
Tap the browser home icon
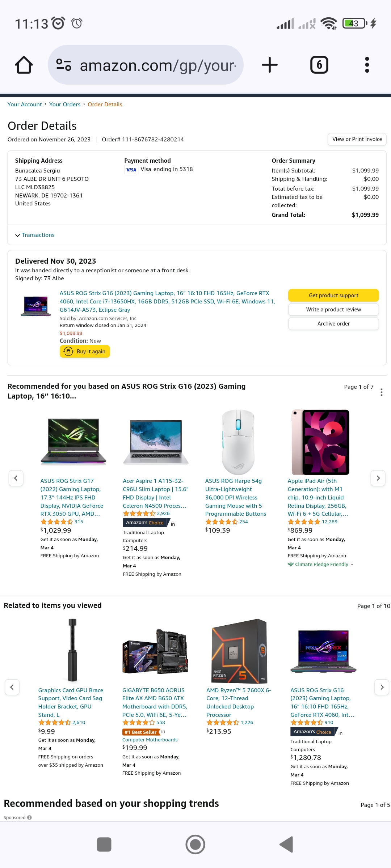click(24, 65)
